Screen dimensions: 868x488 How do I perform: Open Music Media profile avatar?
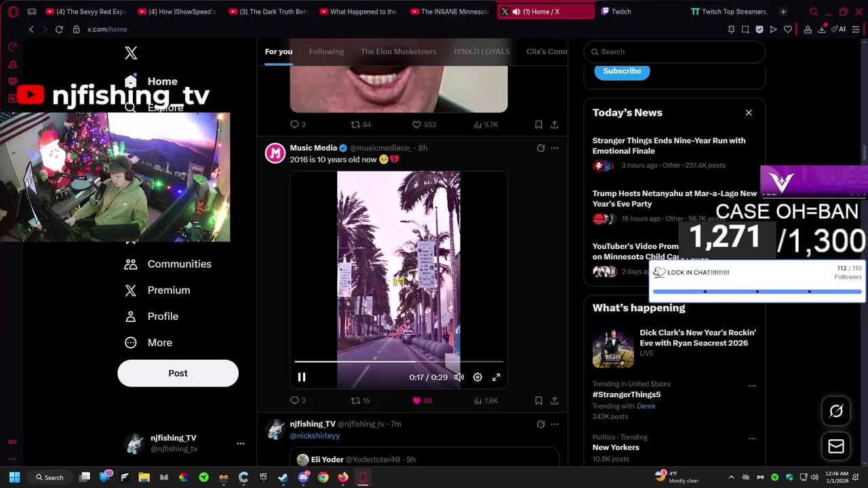click(275, 153)
